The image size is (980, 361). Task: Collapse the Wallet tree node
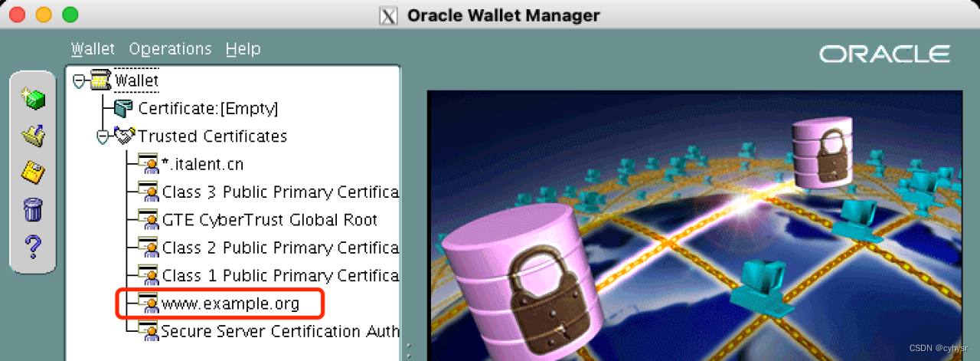point(78,80)
